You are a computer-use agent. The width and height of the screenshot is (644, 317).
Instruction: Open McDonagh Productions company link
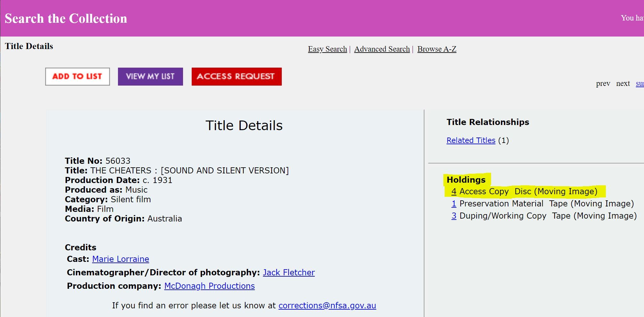tap(209, 286)
